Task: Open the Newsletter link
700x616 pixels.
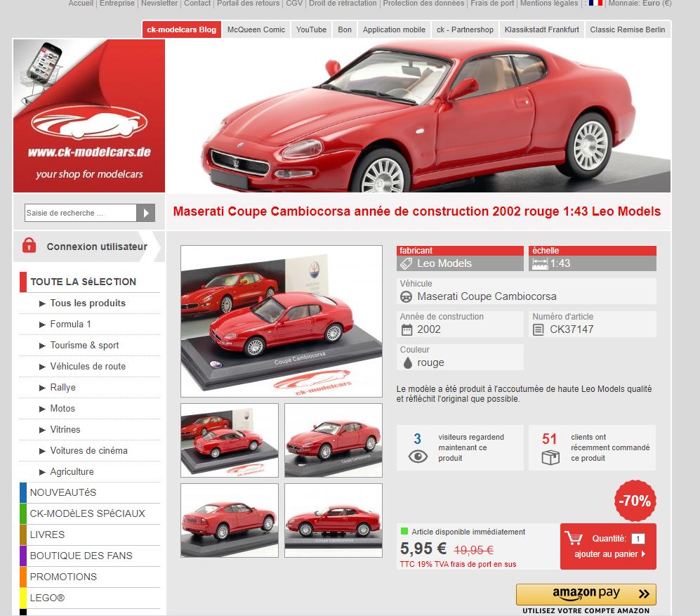Action: coord(159,3)
